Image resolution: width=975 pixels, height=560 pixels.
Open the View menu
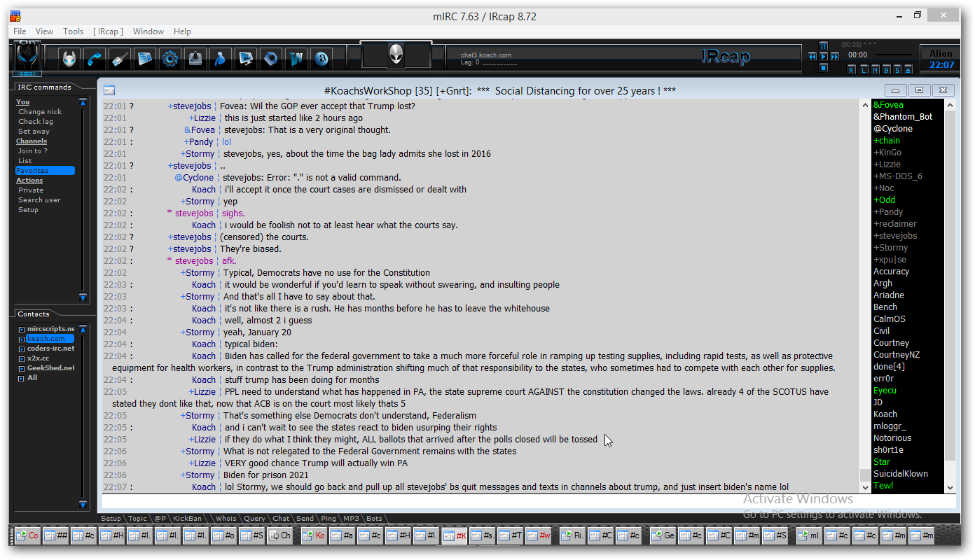tap(45, 31)
